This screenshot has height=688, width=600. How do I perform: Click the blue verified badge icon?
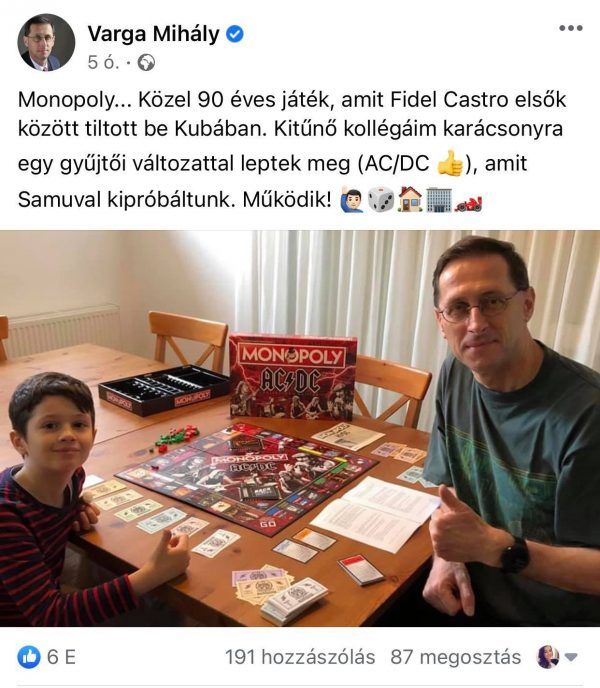pyautogui.click(x=235, y=34)
